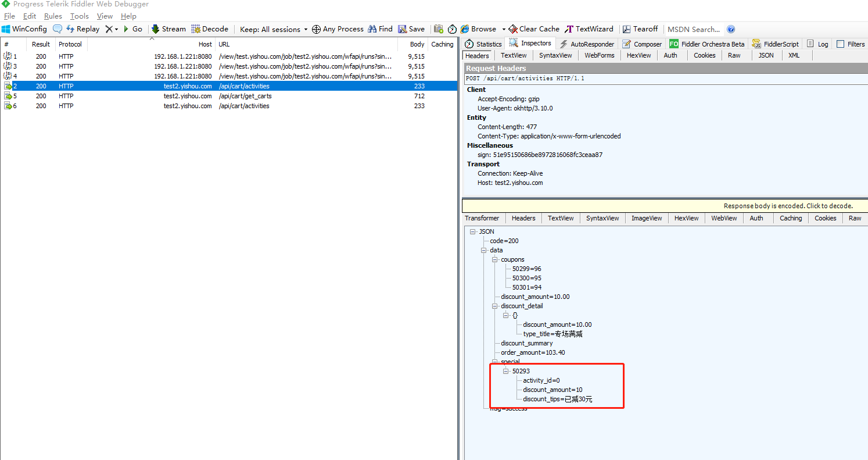Select session 5 /api/cart/get_carts
The width and height of the screenshot is (868, 460).
229,96
